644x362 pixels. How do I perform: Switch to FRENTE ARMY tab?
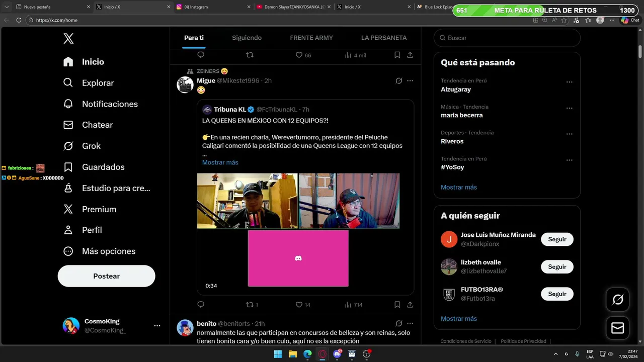coord(311,38)
